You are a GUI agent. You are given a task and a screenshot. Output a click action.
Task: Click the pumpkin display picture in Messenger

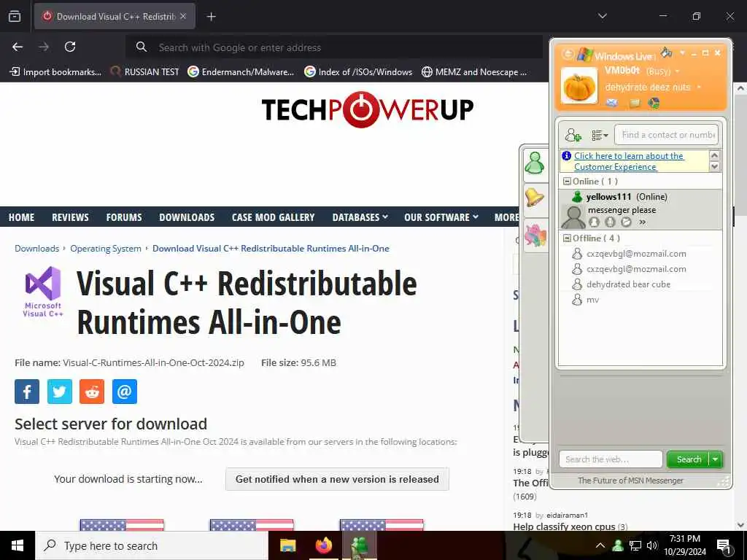(x=579, y=85)
